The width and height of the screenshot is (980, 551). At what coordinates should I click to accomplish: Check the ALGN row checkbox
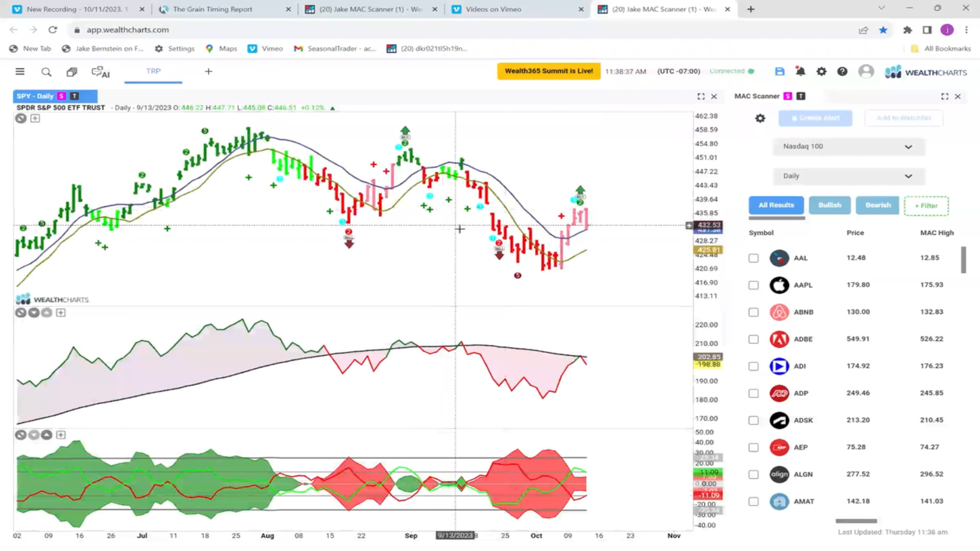(x=753, y=474)
